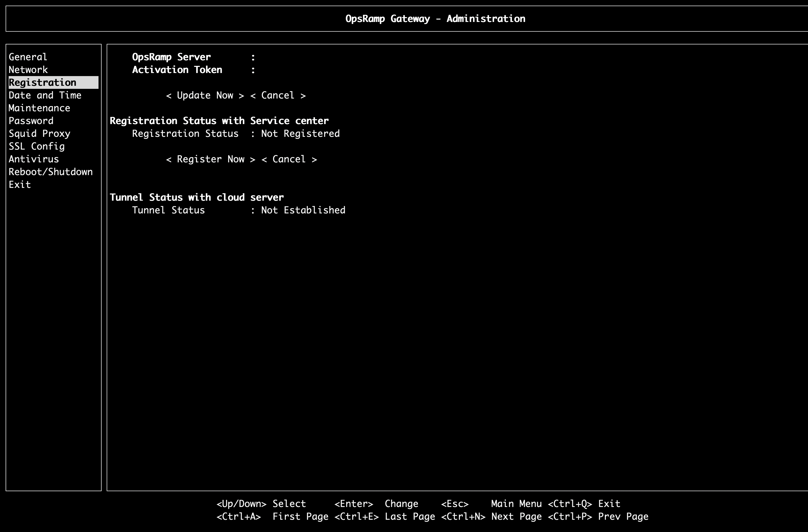808x532 pixels.
Task: Click the OpsRamp Server input field
Action: pos(305,57)
